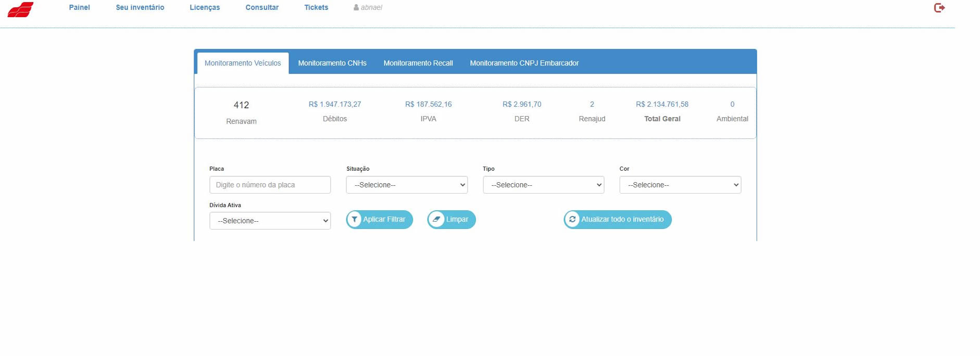Click the logout icon
The width and height of the screenshot is (980, 356).
[939, 8]
